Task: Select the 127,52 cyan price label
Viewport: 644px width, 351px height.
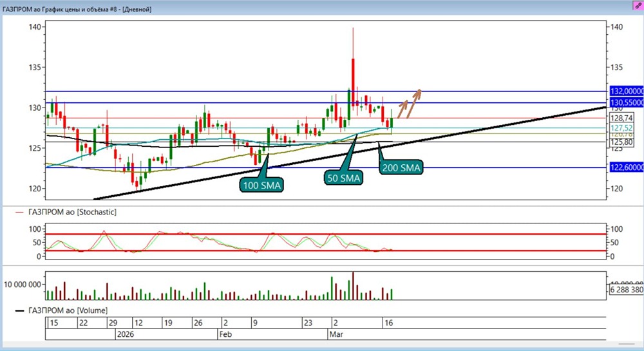Action: click(x=621, y=128)
